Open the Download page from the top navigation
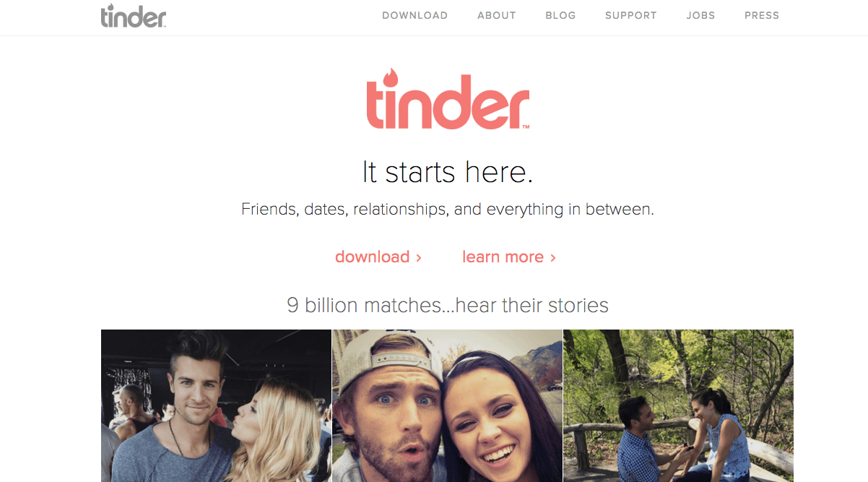This screenshot has height=482, width=868. pos(415,15)
